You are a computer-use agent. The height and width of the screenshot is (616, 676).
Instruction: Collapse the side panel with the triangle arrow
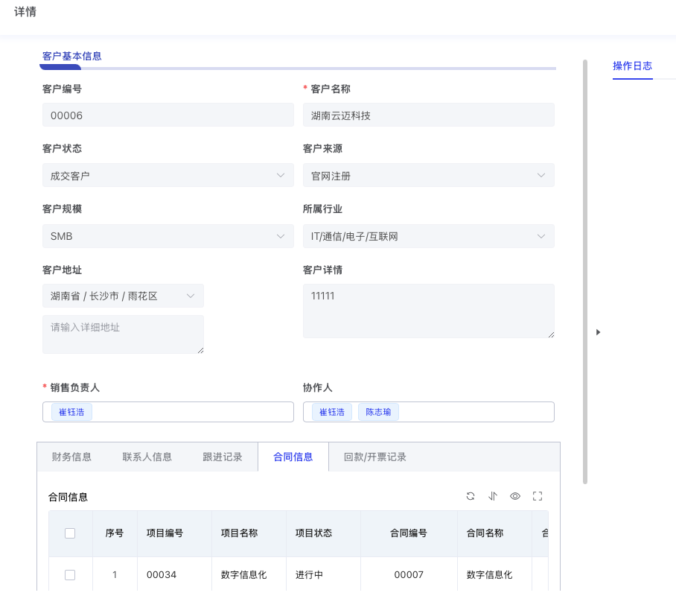tap(598, 332)
